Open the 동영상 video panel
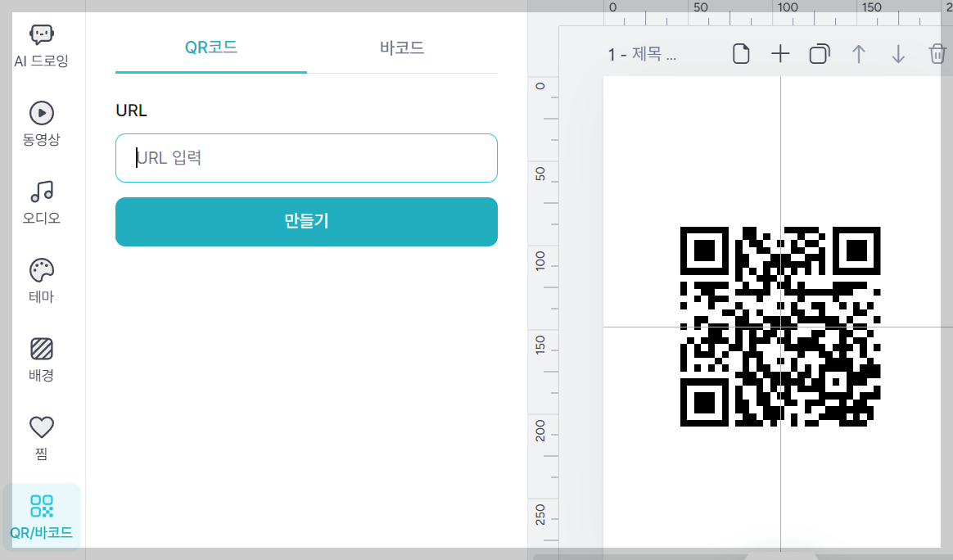Viewport: 953px width, 560px height. [41, 124]
